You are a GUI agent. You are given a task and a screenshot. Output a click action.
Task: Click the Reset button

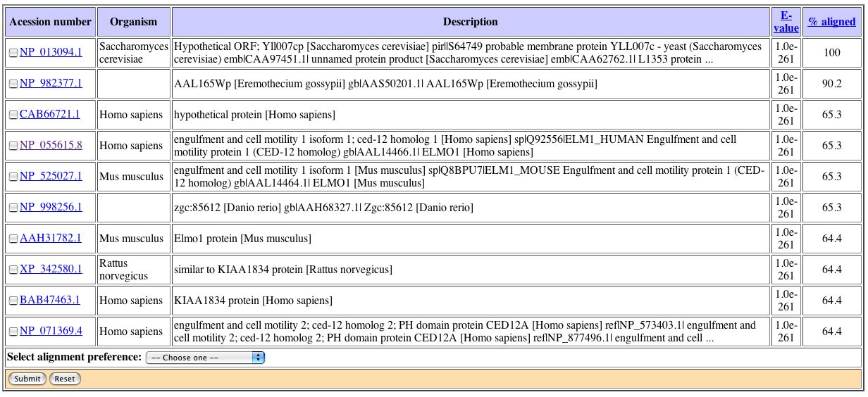[65, 379]
